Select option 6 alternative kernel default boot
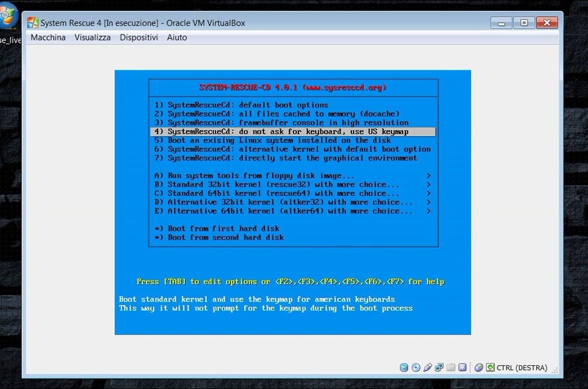The image size is (588, 389). (293, 149)
